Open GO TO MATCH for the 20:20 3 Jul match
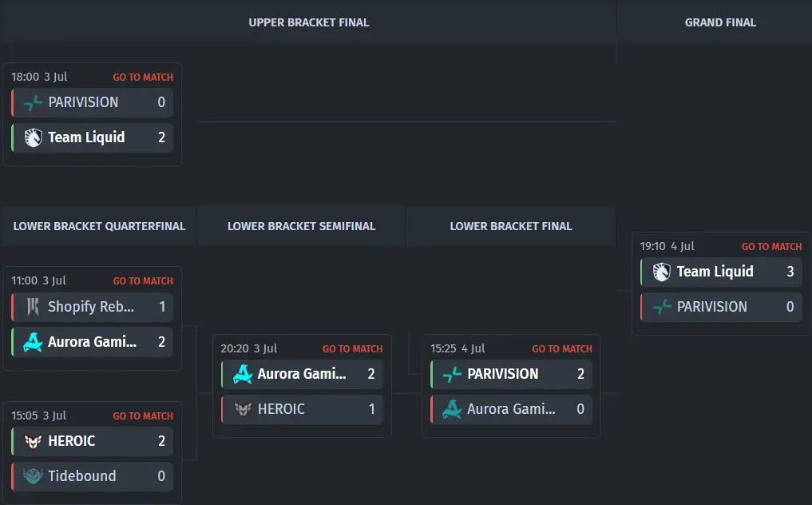This screenshot has height=505, width=812. 353,349
